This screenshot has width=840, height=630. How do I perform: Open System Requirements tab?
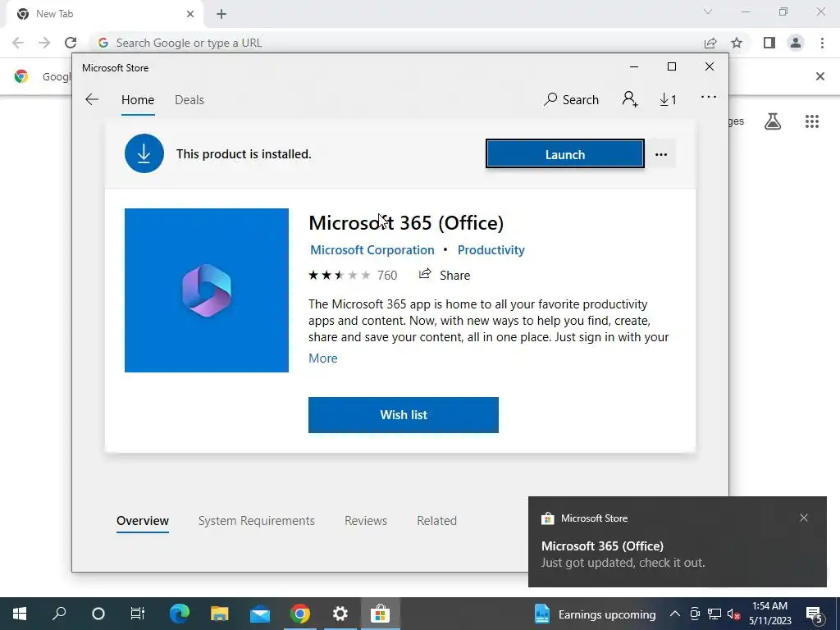[x=257, y=521]
